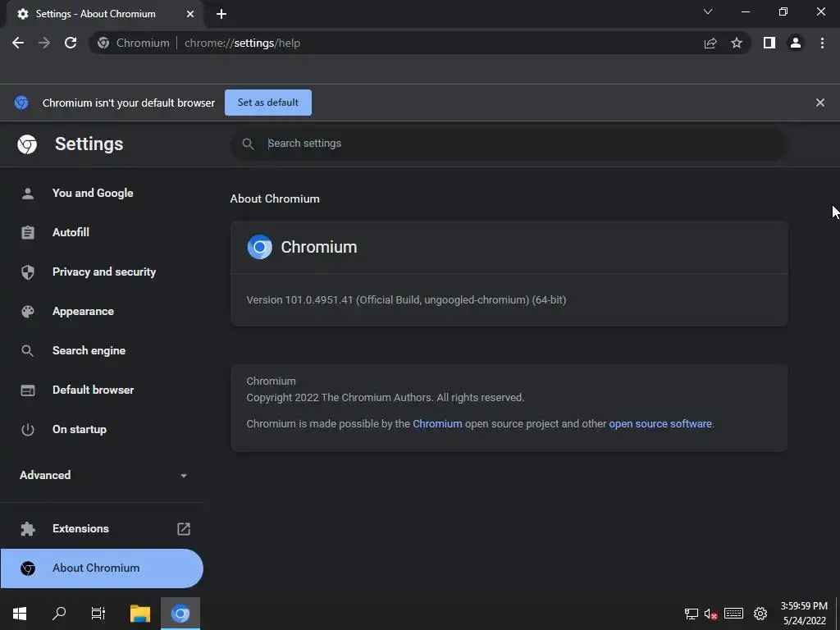Click the magnifier icon in settings search
This screenshot has width=840, height=630.
(248, 144)
